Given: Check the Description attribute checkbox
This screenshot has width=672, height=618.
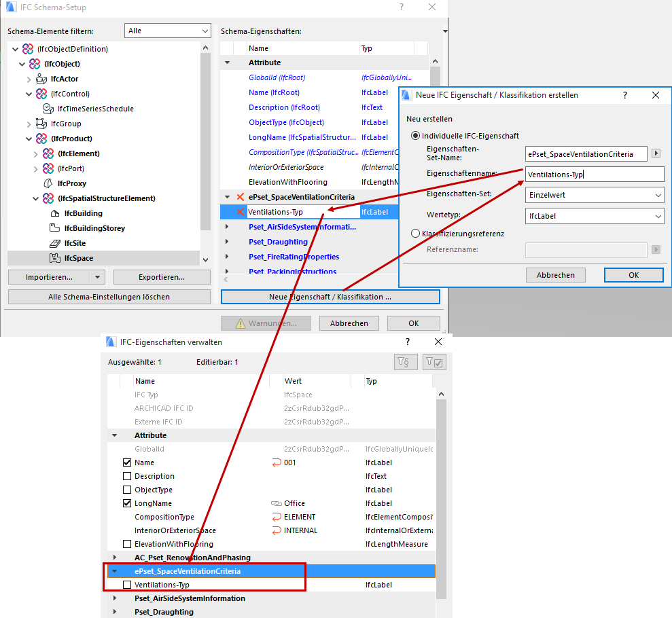Looking at the screenshot, I should coord(127,476).
